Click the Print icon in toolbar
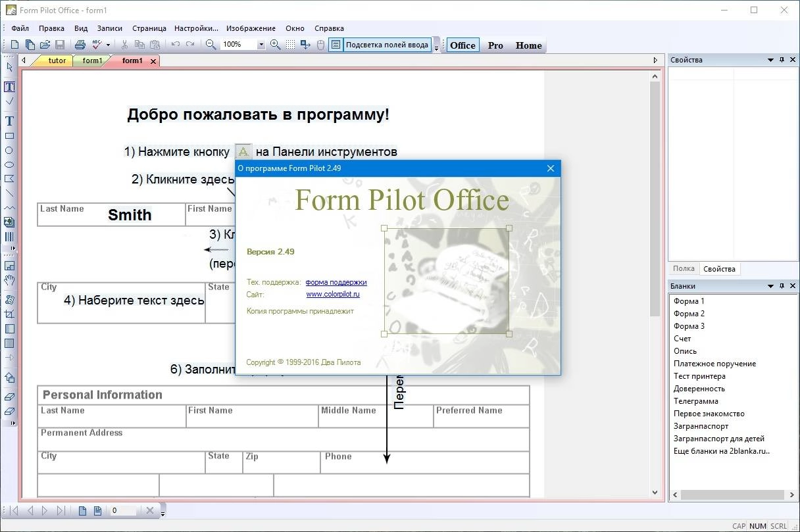 click(x=80, y=45)
